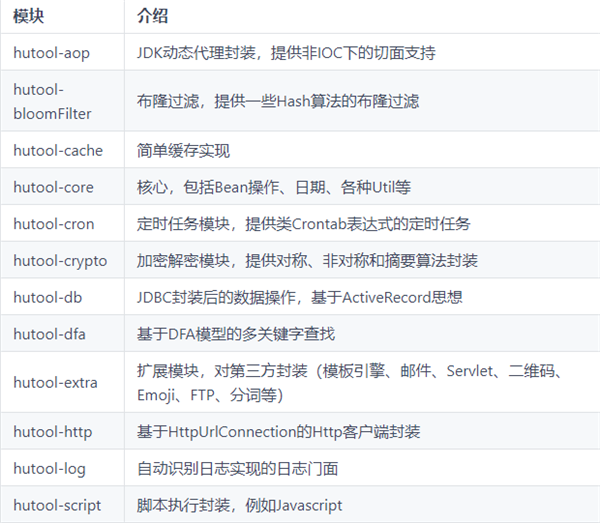Select the hutool-log module cell
Image resolution: width=600 pixels, height=523 pixels.
point(50,468)
